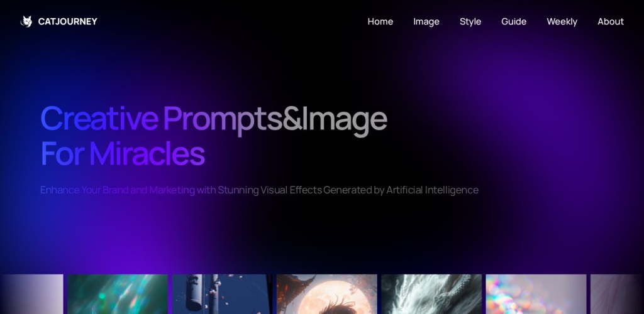644x314 pixels.
Task: Select the rainbow bokeh thumbnail
Action: (x=536, y=294)
